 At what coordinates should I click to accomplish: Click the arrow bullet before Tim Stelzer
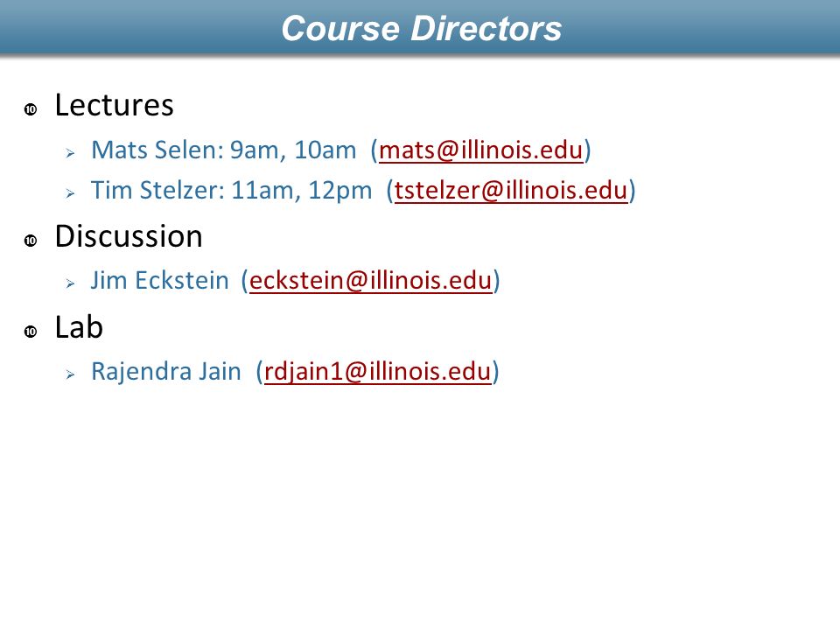[x=70, y=193]
